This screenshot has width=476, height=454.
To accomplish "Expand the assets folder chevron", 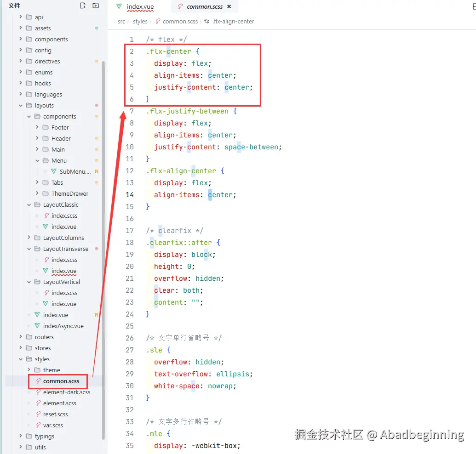I will click(x=21, y=28).
